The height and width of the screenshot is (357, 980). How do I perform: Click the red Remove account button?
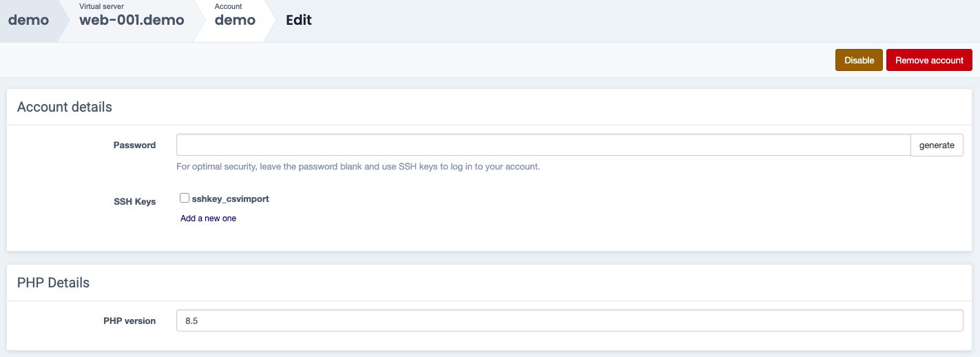[x=929, y=60]
